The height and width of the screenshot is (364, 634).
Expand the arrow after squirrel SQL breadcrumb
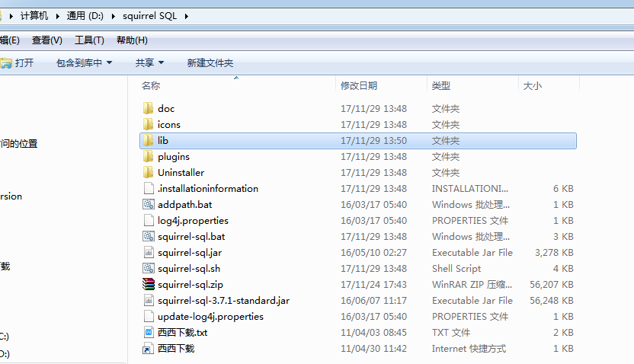click(x=187, y=16)
